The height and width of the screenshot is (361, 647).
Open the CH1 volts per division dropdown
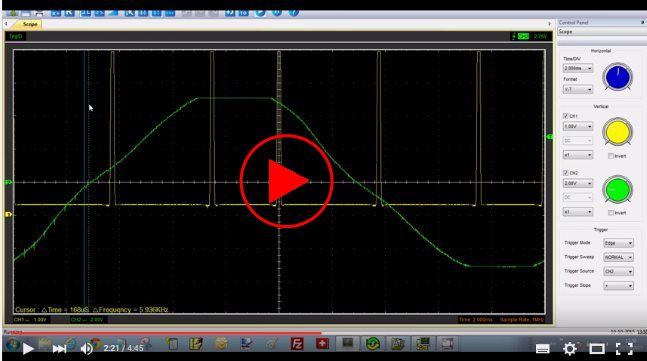click(x=578, y=126)
